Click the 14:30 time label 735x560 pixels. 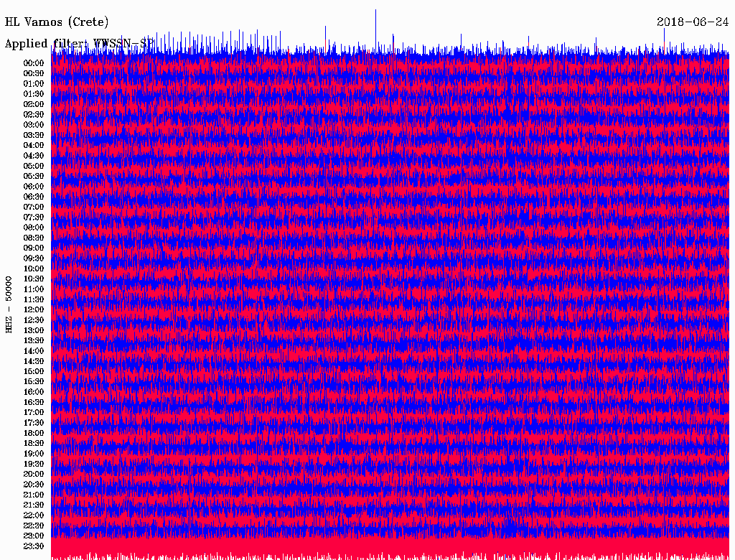34,362
